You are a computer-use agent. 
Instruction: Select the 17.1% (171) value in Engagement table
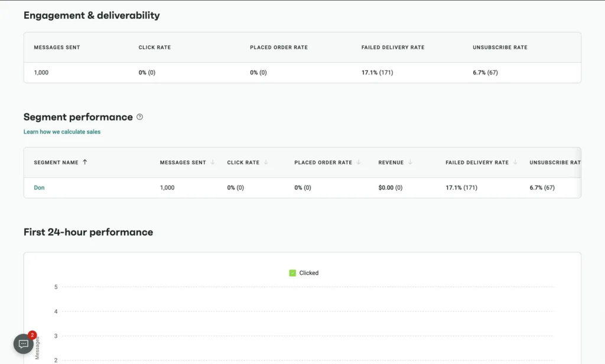[x=377, y=73]
